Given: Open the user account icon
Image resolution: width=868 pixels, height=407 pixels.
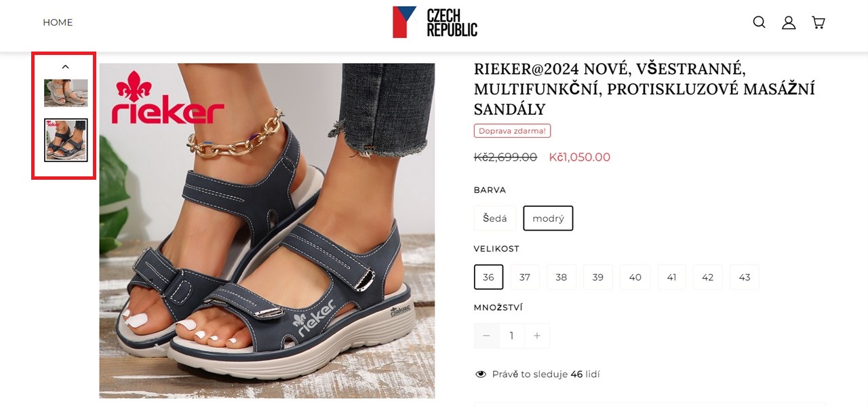Looking at the screenshot, I should [789, 22].
